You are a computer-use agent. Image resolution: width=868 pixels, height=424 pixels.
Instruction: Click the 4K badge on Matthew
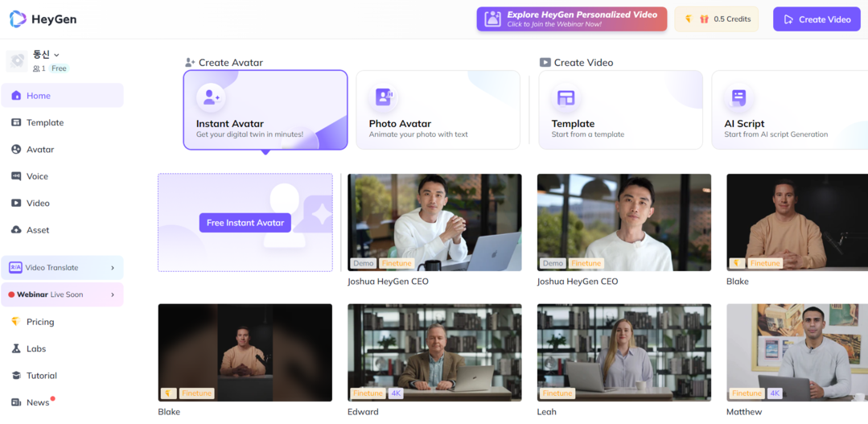point(775,393)
